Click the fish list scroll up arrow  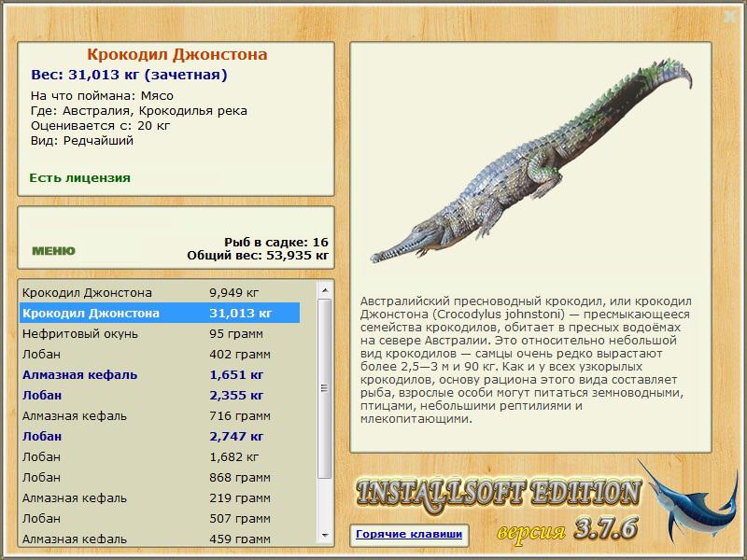tap(325, 290)
